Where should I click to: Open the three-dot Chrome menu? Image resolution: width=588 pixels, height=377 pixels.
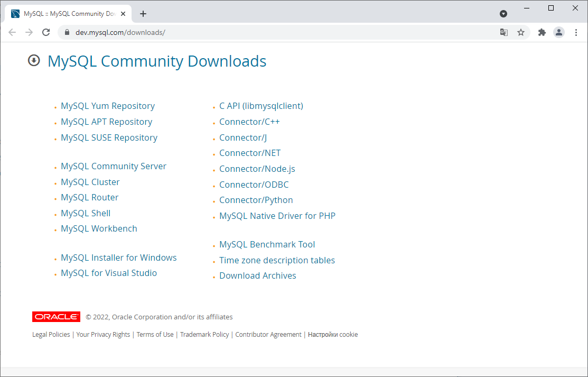(x=576, y=32)
